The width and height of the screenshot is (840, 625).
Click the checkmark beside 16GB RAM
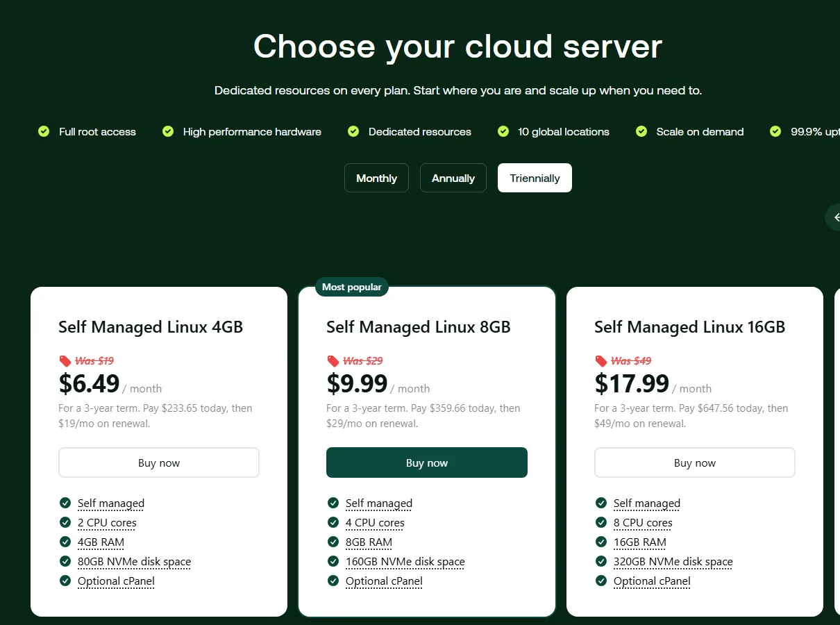601,542
